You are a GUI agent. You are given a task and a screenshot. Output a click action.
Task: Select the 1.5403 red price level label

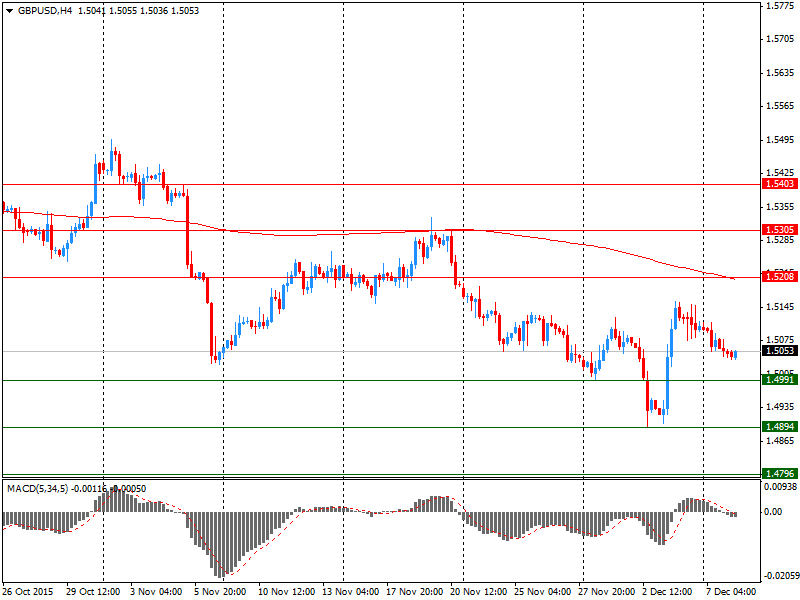pyautogui.click(x=779, y=184)
